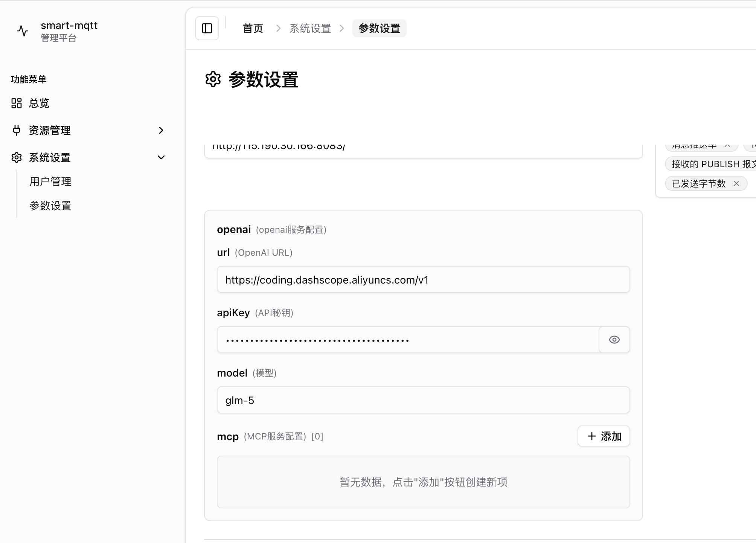The height and width of the screenshot is (543, 756).
Task: Click the 资源管理 plug icon
Action: pos(17,130)
